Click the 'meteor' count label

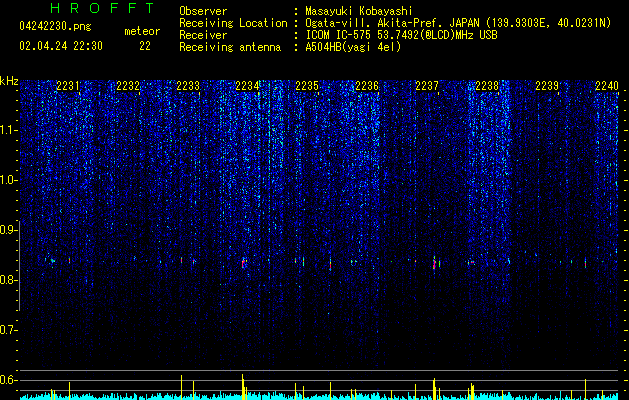142,31
